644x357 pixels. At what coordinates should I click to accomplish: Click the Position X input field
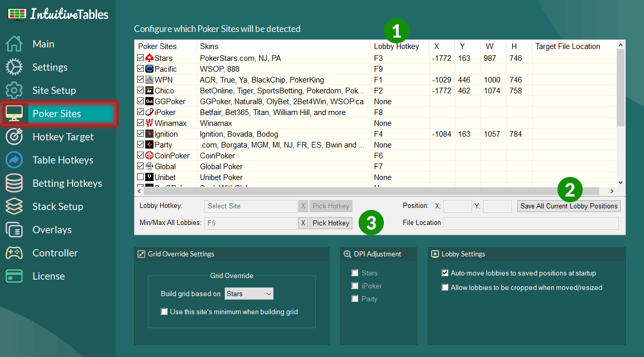pos(457,206)
